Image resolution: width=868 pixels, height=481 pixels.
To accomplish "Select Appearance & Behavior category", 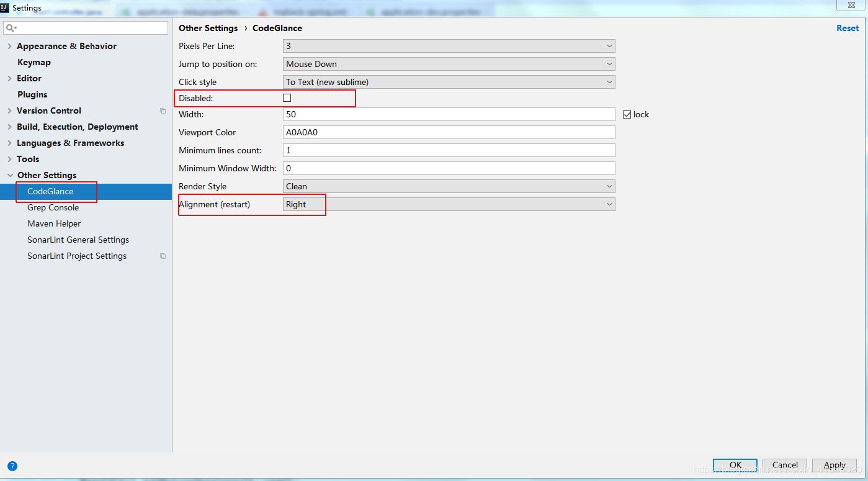I will [66, 47].
